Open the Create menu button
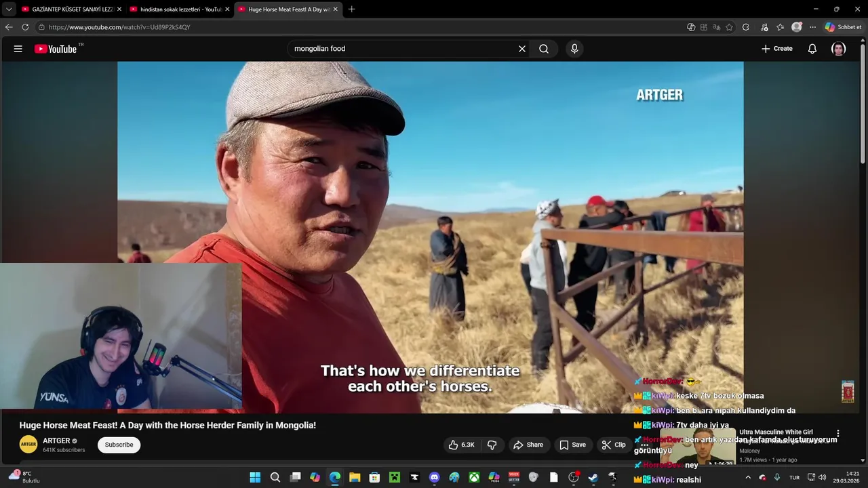 777,49
